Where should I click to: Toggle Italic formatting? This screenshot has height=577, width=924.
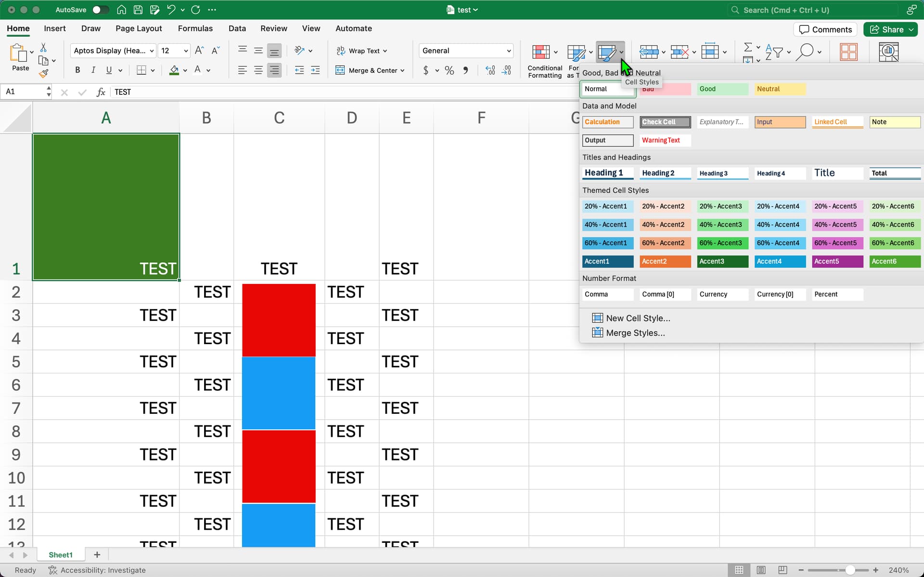tap(93, 70)
